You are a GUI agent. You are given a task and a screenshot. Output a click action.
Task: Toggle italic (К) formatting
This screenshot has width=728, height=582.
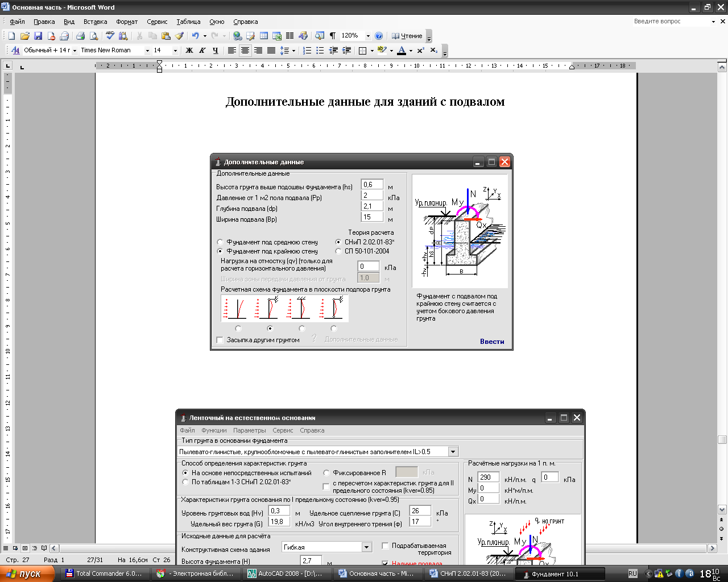pos(202,50)
